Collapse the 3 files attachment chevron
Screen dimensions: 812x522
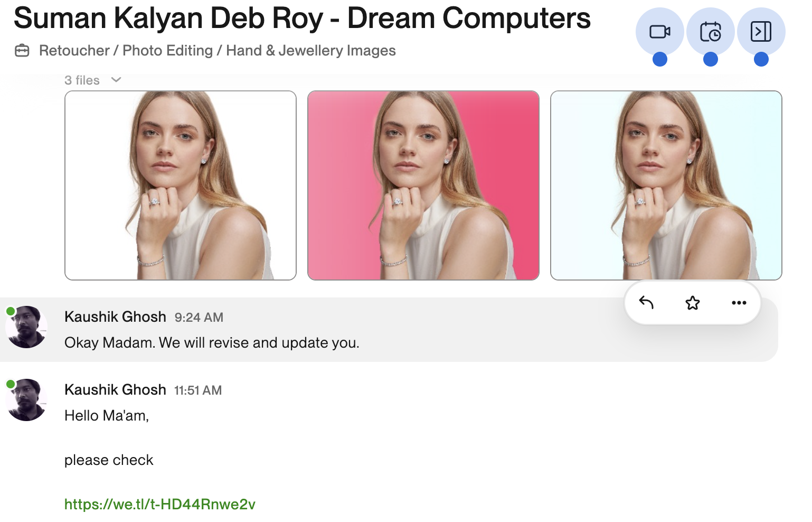click(116, 80)
